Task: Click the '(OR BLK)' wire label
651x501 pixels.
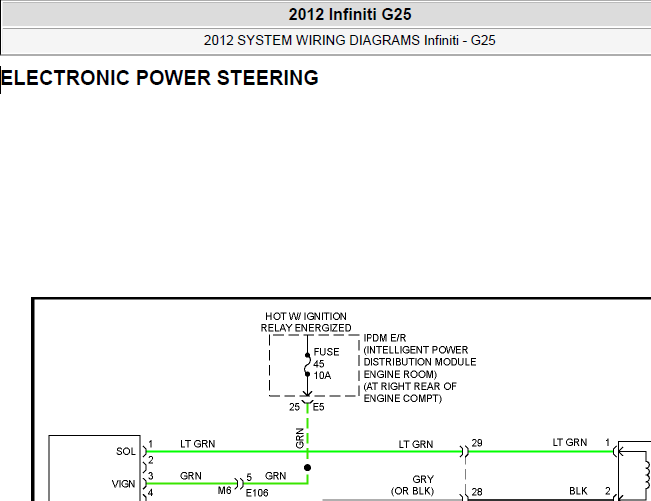Action: click(412, 491)
